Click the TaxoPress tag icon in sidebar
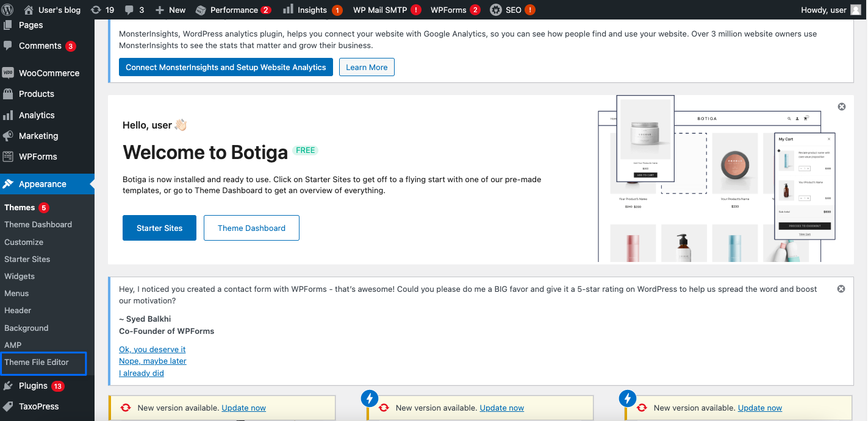 [x=8, y=406]
